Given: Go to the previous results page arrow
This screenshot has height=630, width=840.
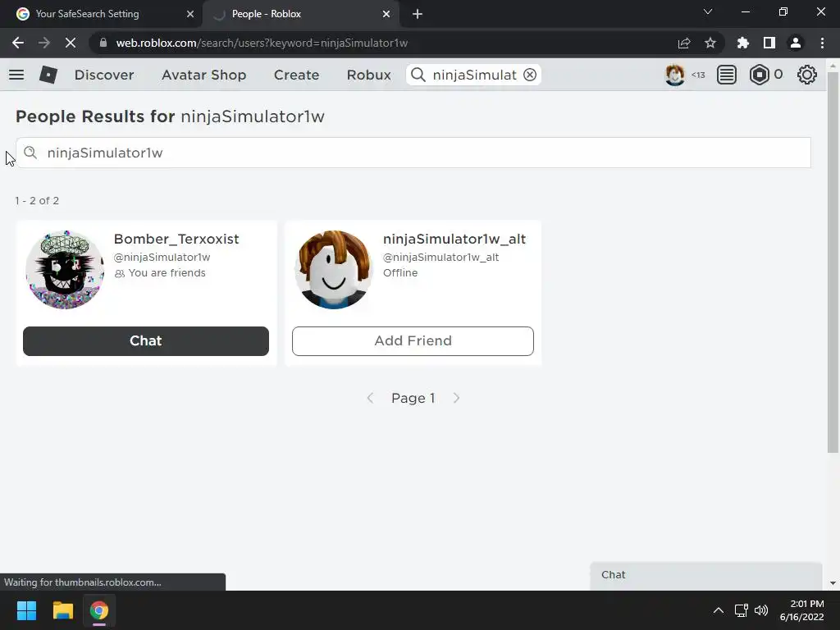Looking at the screenshot, I should click(x=370, y=398).
